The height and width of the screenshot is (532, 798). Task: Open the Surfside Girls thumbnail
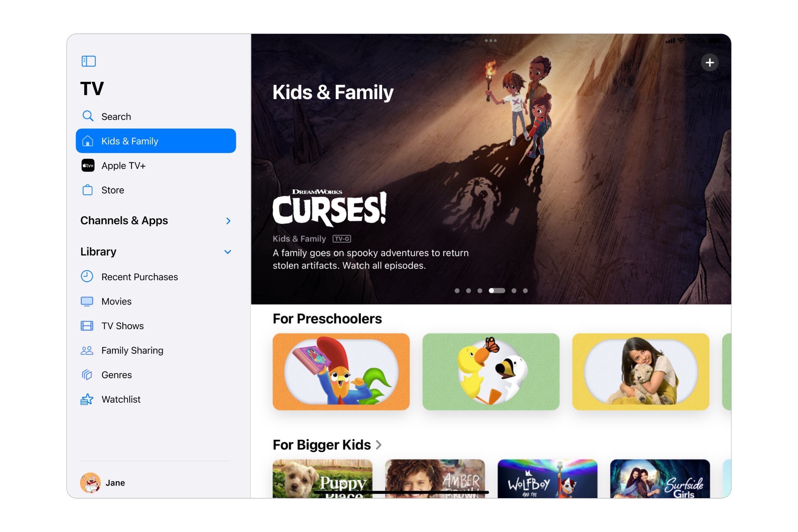tap(660, 479)
